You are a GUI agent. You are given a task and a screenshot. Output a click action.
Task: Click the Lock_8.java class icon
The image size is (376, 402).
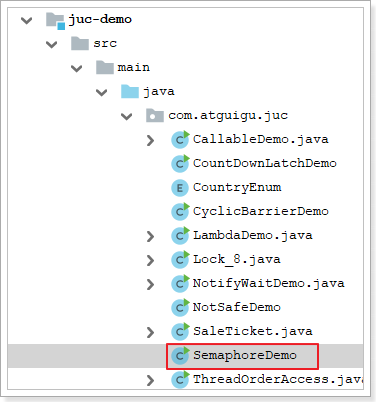pos(180,260)
